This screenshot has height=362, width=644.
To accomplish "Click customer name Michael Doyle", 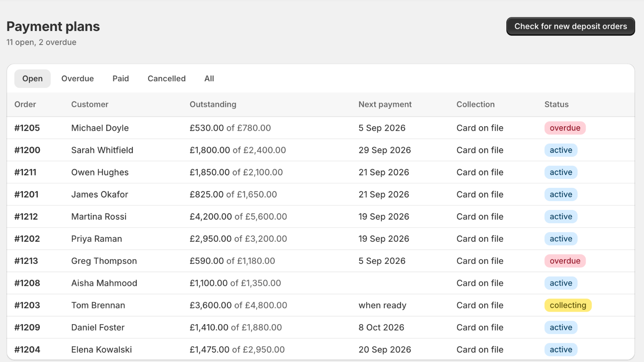I will click(100, 128).
